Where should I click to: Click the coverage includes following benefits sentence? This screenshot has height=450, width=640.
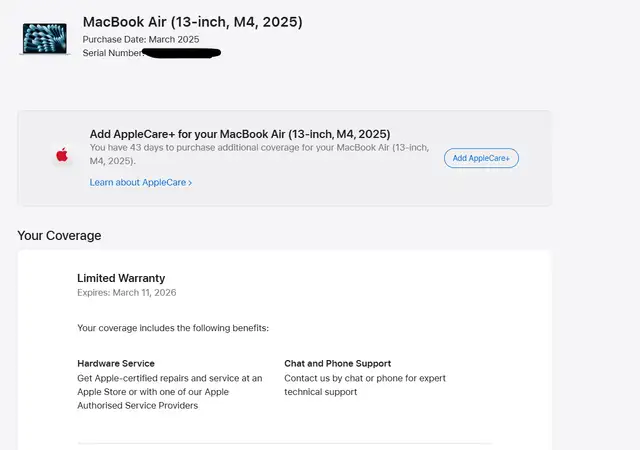[x=173, y=328]
